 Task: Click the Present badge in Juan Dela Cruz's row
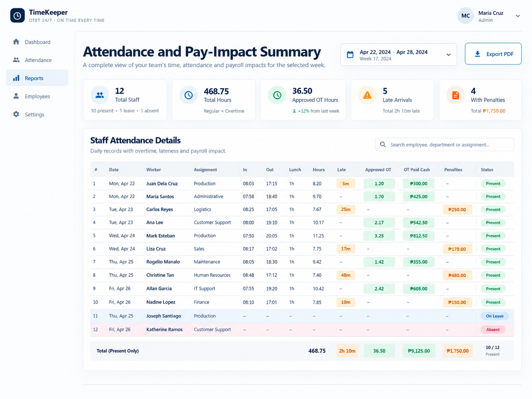tap(493, 183)
